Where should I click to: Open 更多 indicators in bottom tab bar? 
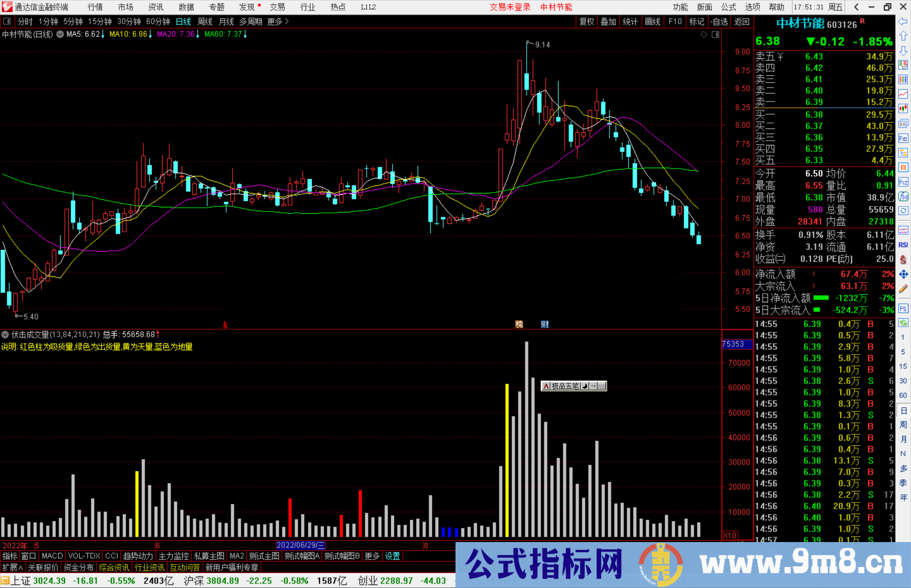(372, 556)
